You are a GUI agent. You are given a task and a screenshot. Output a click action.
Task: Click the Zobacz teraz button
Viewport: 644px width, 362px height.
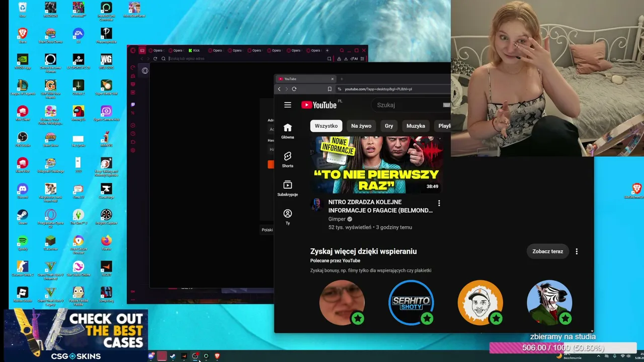(x=547, y=251)
